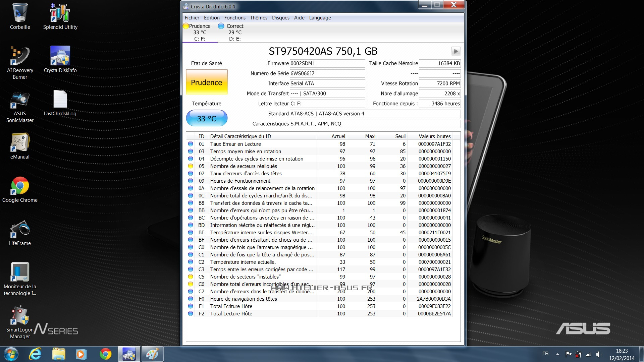Launch Google Chrome from the taskbar
This screenshot has height=362, width=644.
point(105,354)
